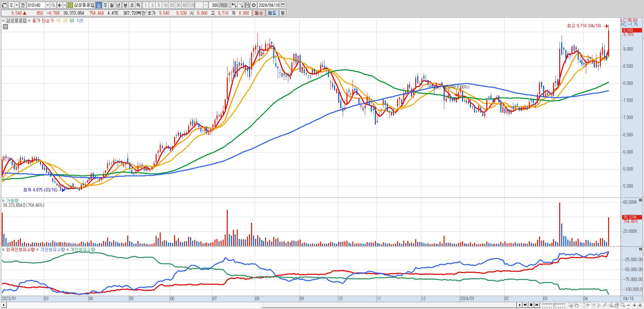Click the 매도 (sell) button

[272, 13]
